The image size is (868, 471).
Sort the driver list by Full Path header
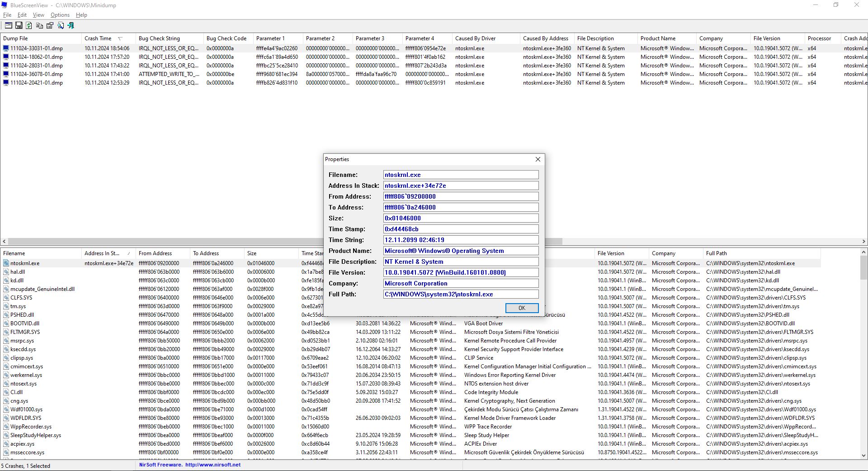pos(762,253)
